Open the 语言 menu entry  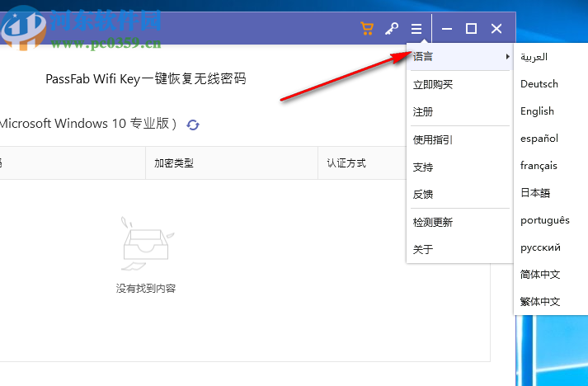click(459, 57)
